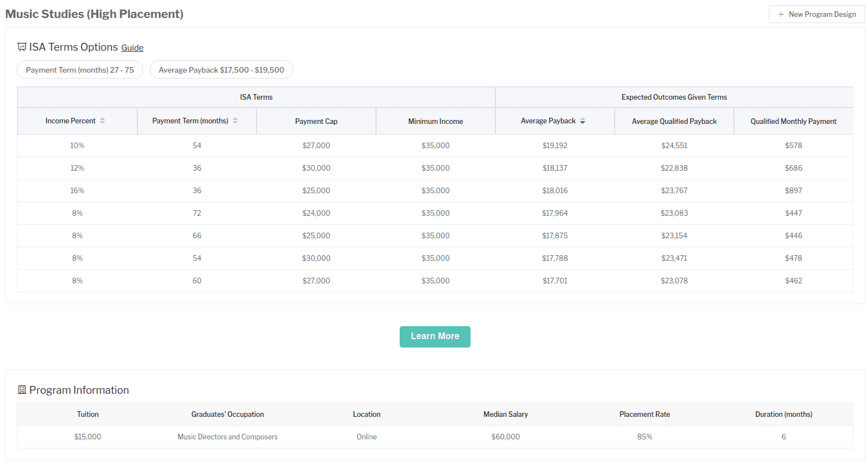868x467 pixels.
Task: Click payment term value 72
Action: click(197, 213)
